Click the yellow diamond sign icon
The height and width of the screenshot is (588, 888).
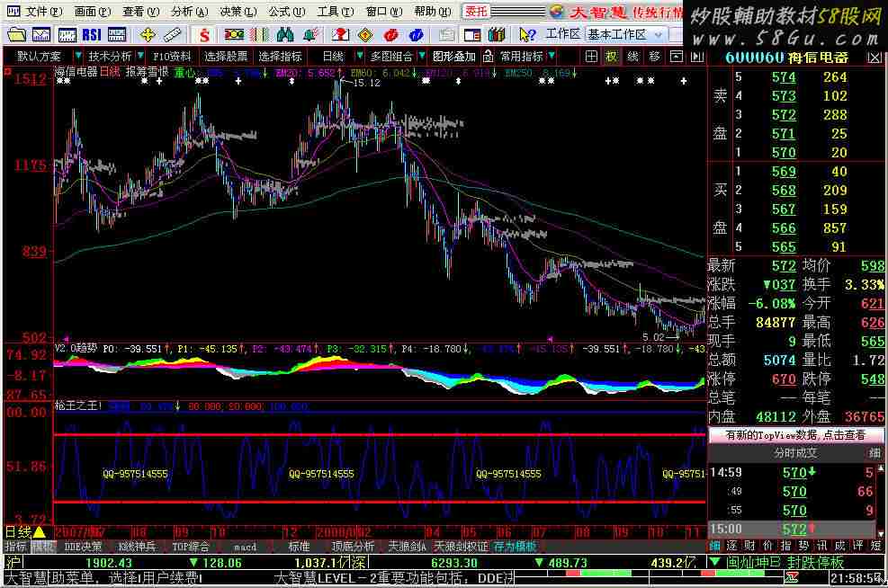coord(365,35)
